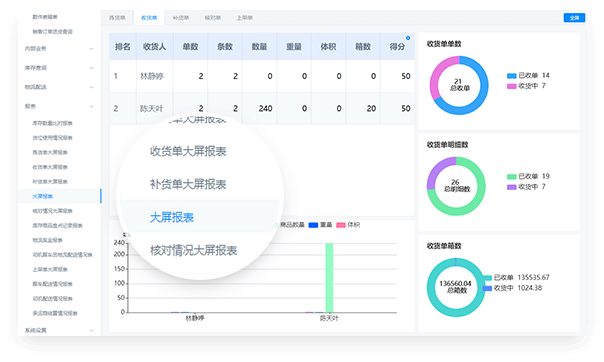Click the pink 体积 legend marker in bar chart
Viewport: 604px width, 362px height.
pyautogui.click(x=341, y=225)
